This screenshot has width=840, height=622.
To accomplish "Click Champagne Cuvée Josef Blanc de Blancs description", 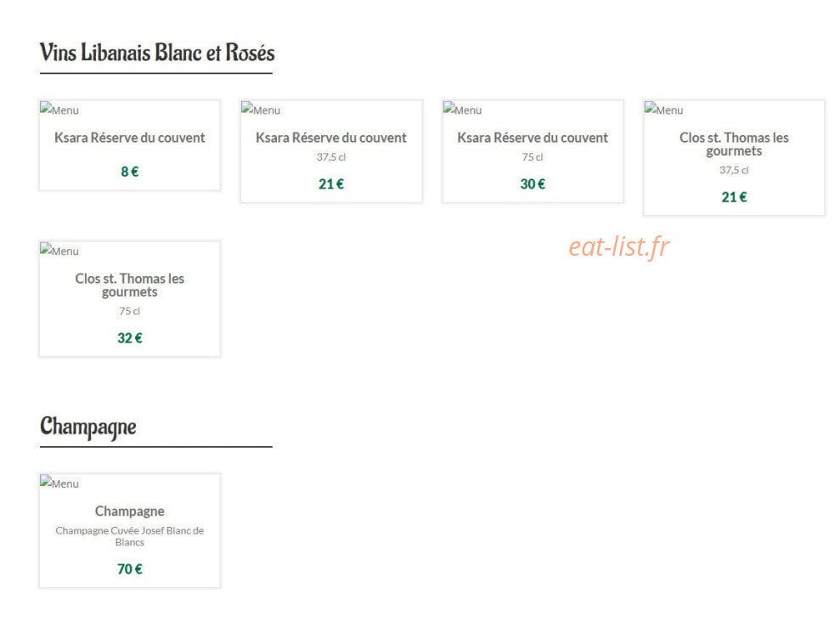I will click(130, 536).
